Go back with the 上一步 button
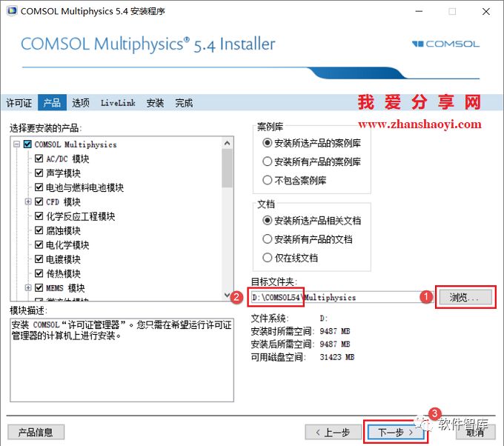 (333, 432)
